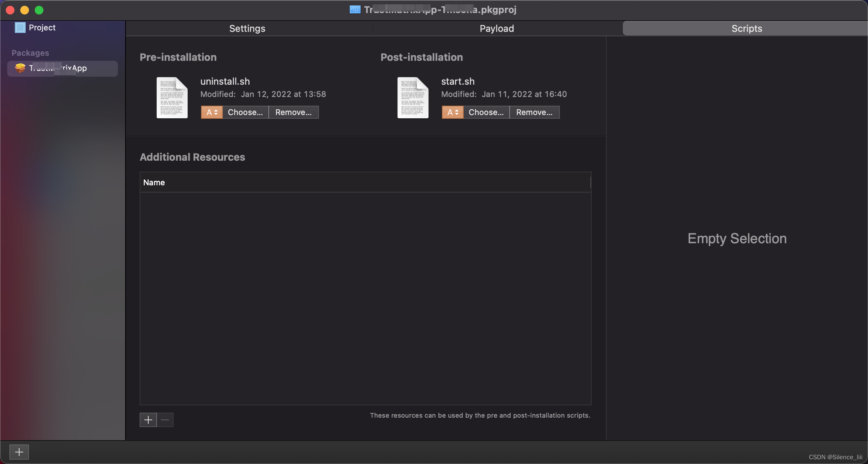Minimize the window with yellow button
The image size is (868, 464).
(x=25, y=10)
